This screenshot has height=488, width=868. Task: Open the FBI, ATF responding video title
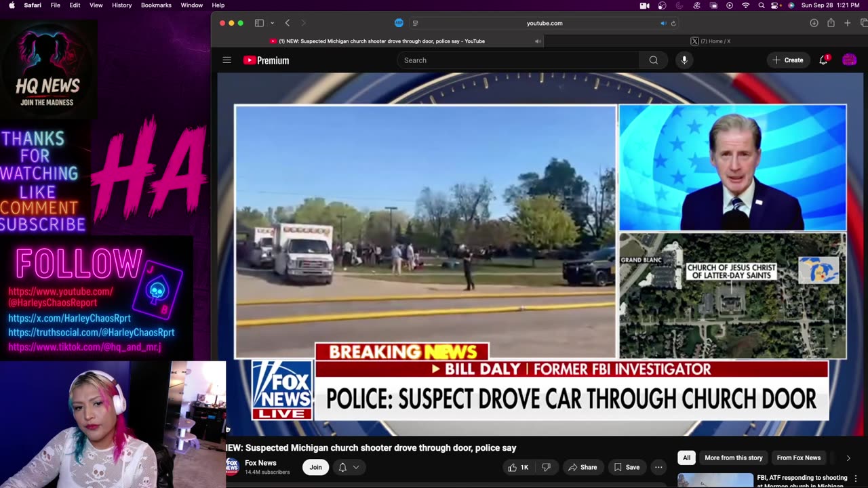[x=802, y=481]
